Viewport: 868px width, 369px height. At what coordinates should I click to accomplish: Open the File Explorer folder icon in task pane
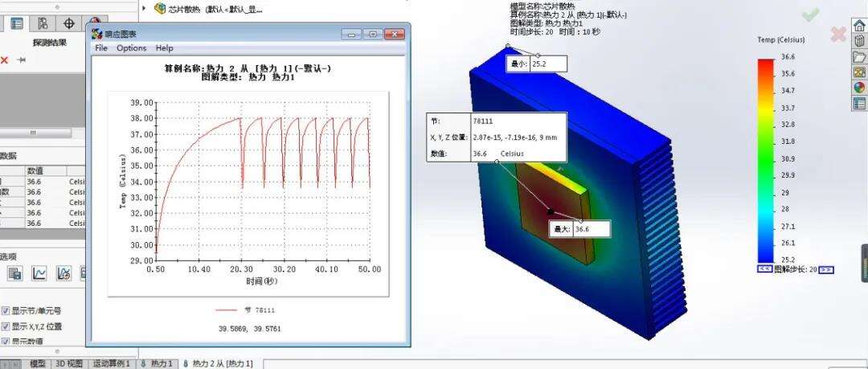[859, 56]
